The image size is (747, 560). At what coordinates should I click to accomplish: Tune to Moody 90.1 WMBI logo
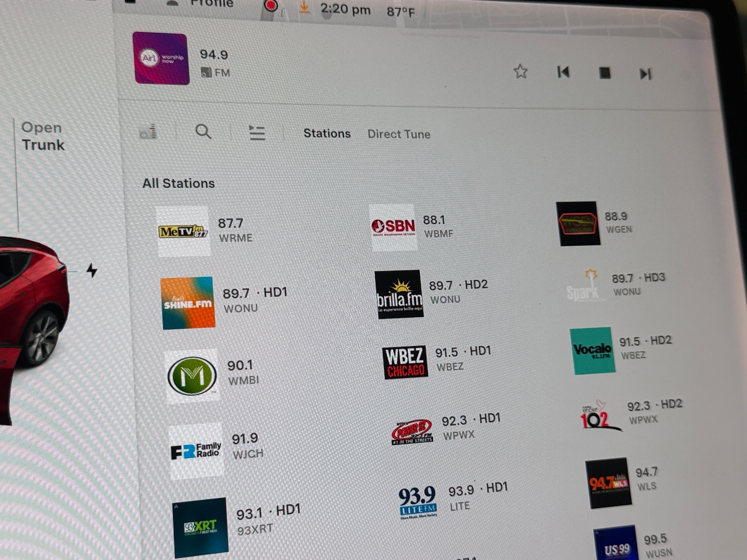[192, 376]
